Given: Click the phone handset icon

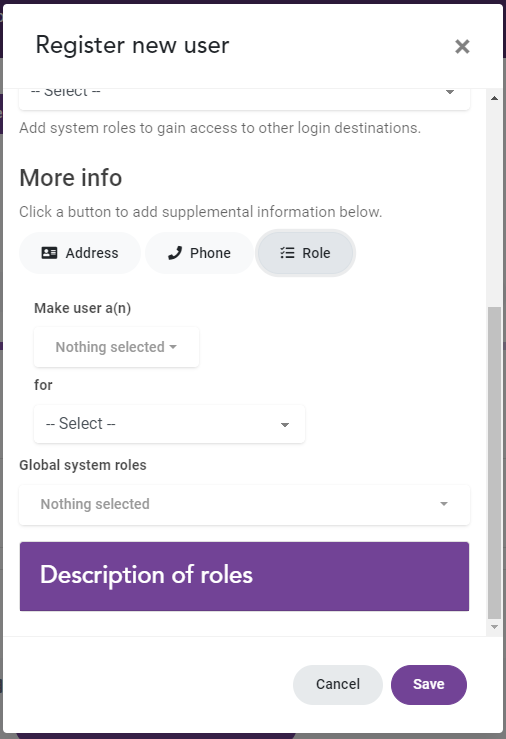Looking at the screenshot, I should 175,253.
